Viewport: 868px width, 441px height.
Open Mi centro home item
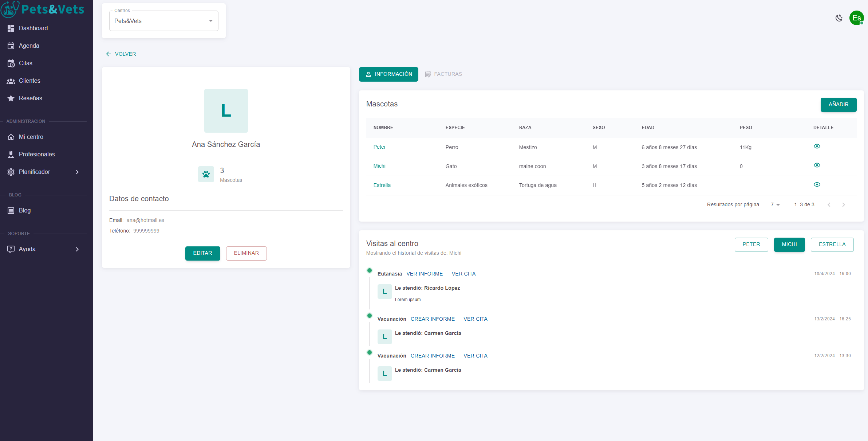point(31,137)
